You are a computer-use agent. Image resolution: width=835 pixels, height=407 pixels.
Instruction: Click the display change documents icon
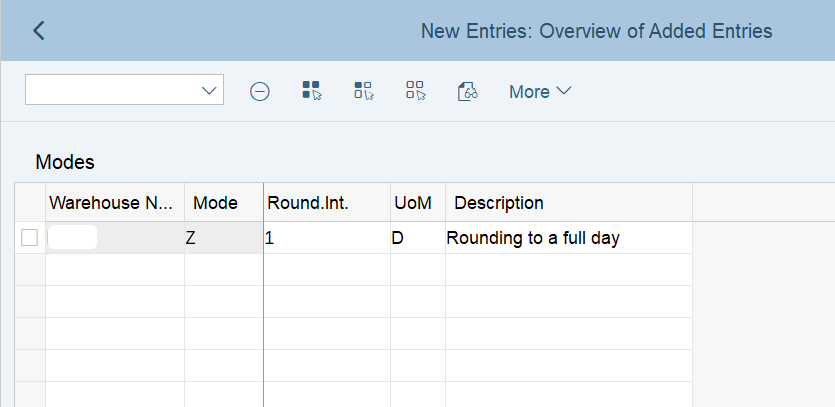tap(467, 91)
